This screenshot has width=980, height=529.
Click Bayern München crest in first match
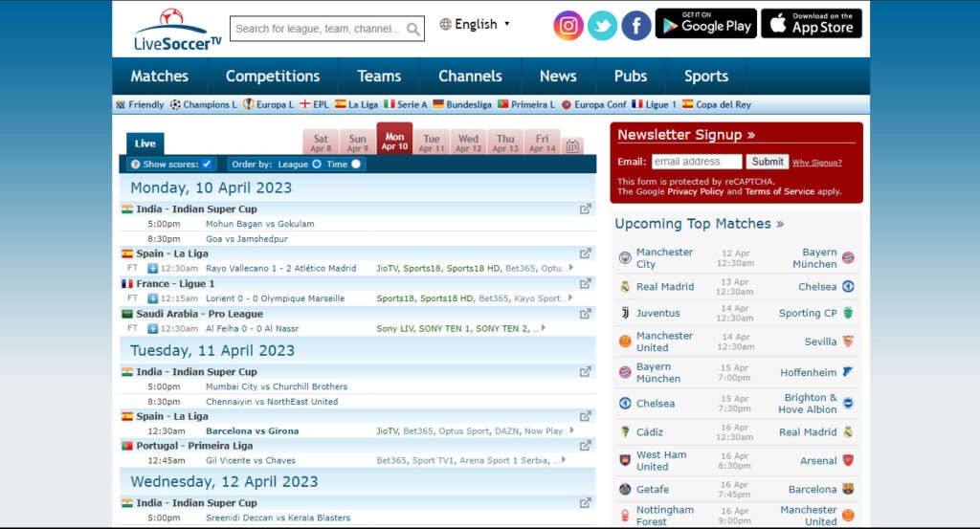coord(848,257)
